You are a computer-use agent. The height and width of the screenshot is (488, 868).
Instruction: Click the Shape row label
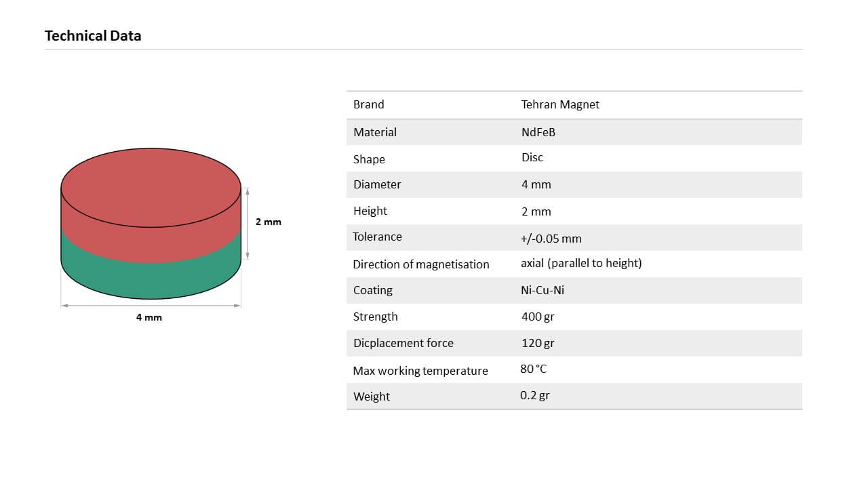(369, 159)
